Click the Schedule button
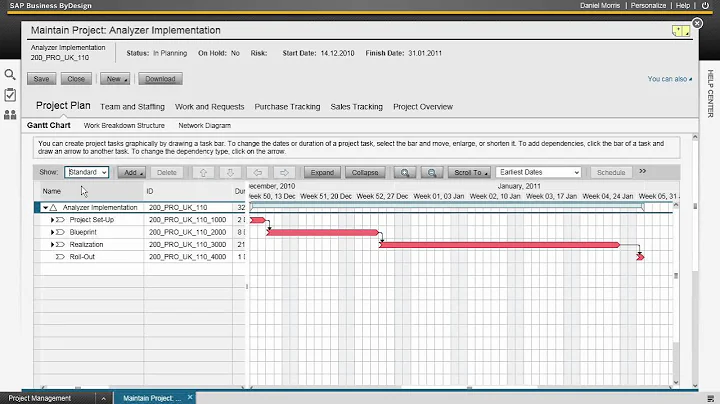Image resolution: width=720 pixels, height=404 pixels. 611,173
